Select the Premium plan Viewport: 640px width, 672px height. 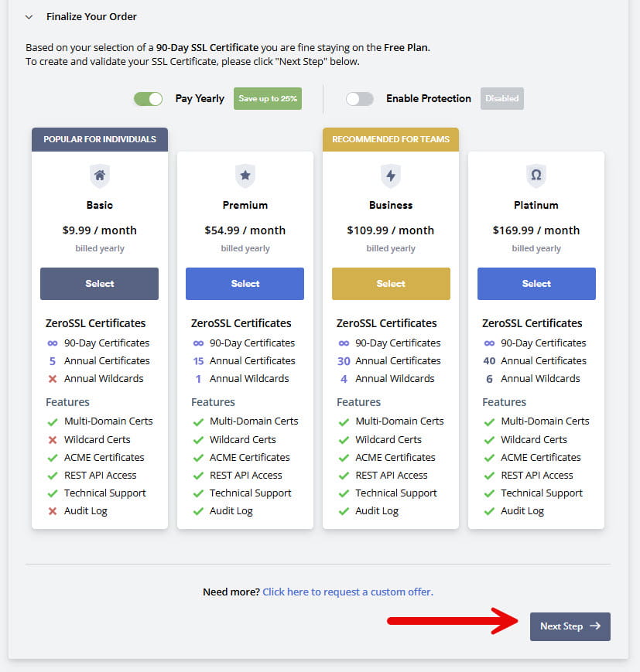245,284
